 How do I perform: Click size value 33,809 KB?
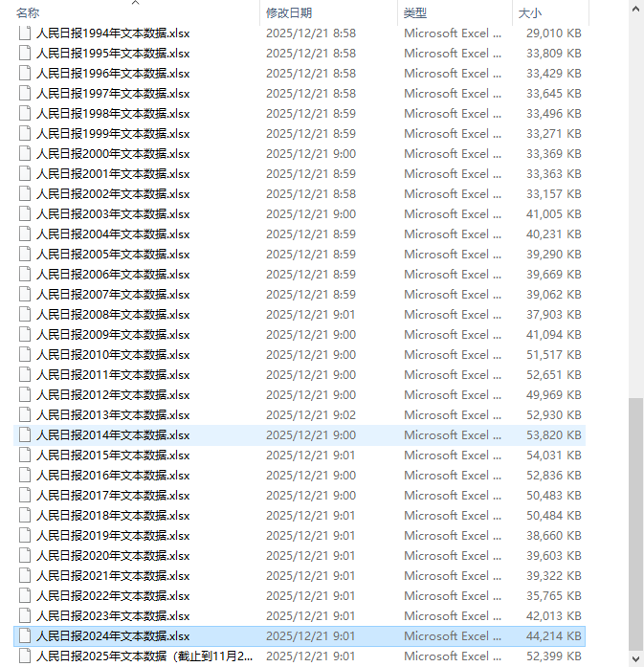click(x=553, y=54)
